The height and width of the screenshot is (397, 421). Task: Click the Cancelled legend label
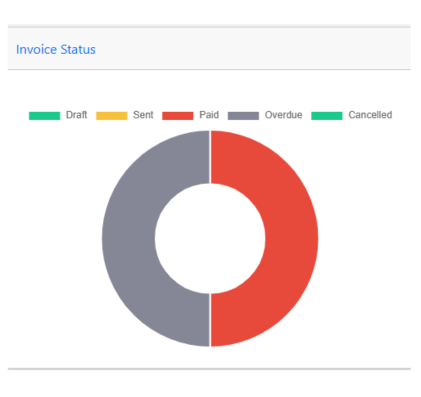[x=370, y=115]
